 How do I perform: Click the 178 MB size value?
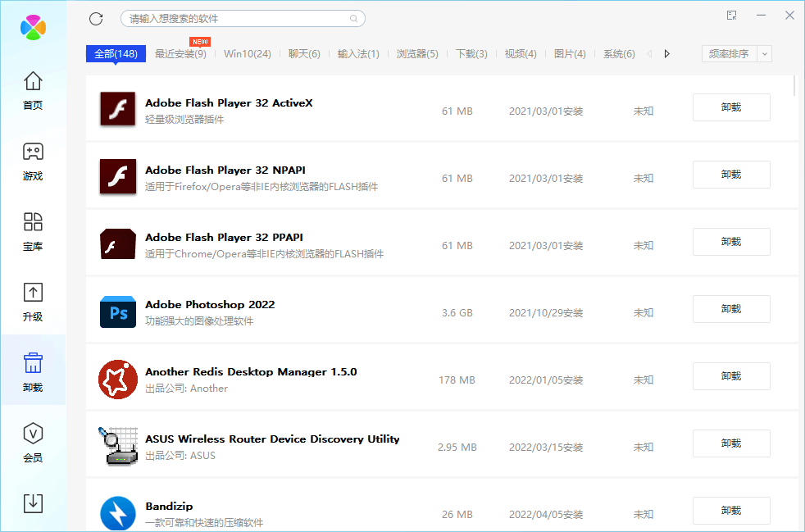pos(457,380)
